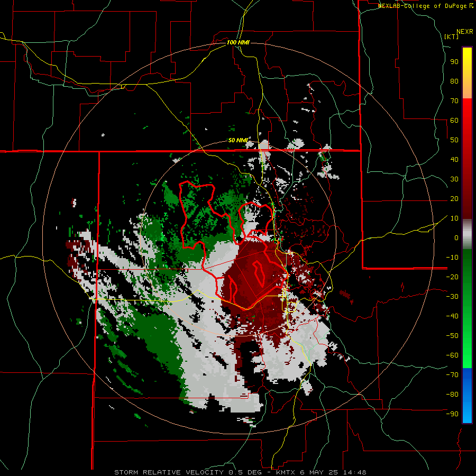Click the "60" positive scale value
476x476 pixels.
454,120
